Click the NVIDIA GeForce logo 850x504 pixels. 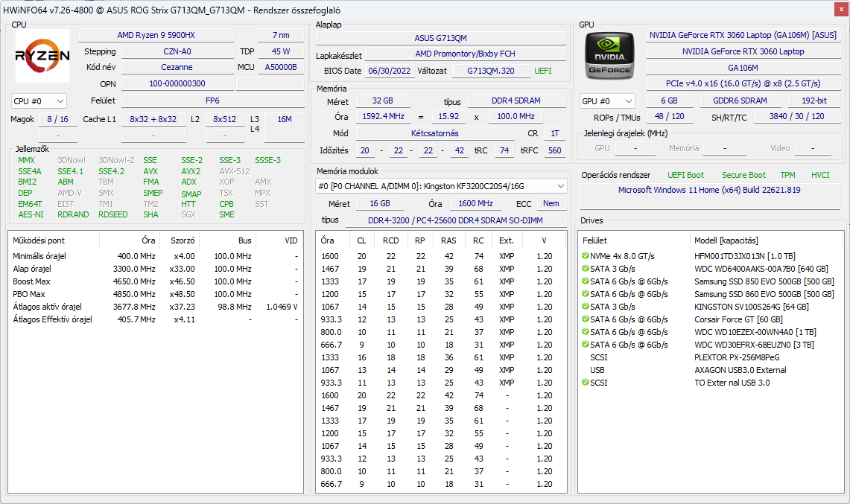[x=610, y=56]
